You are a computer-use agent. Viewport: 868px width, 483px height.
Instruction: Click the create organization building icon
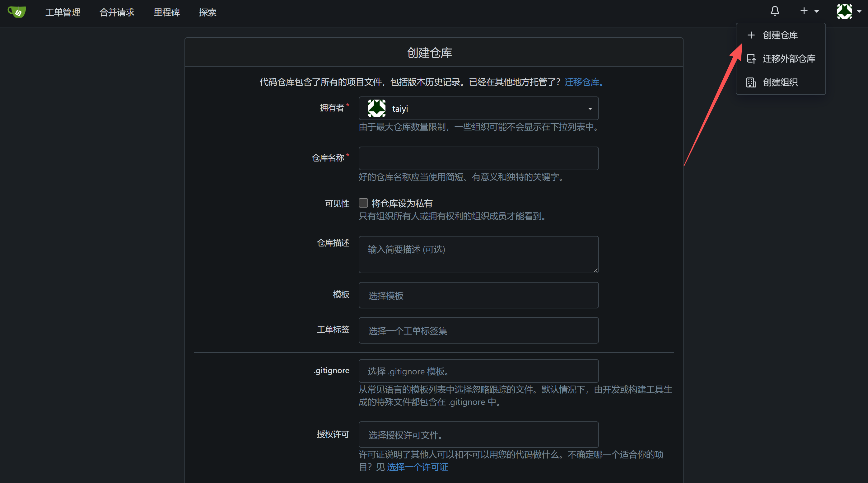click(751, 82)
